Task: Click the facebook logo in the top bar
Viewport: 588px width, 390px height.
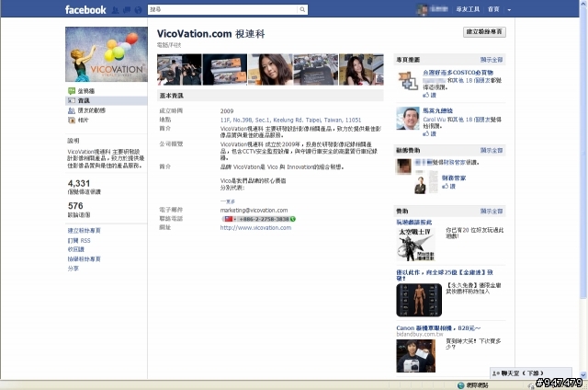Action: (x=85, y=10)
